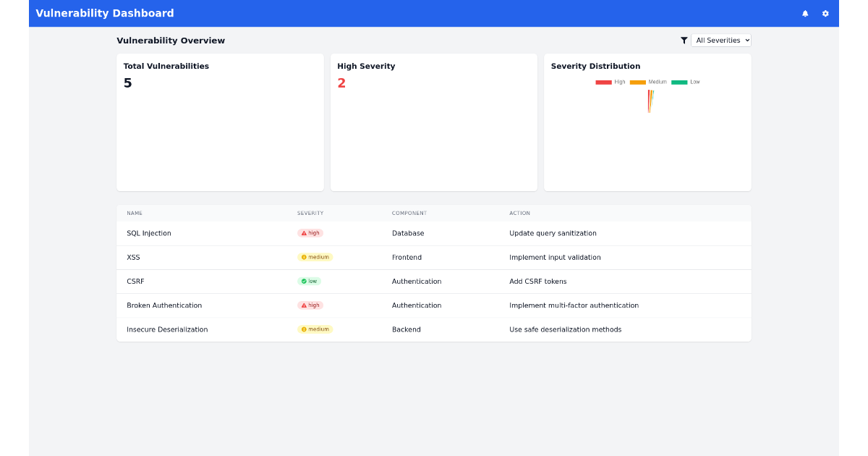This screenshot has width=868, height=456.
Task: Sort the table by the SEVERITY column
Action: (310, 213)
